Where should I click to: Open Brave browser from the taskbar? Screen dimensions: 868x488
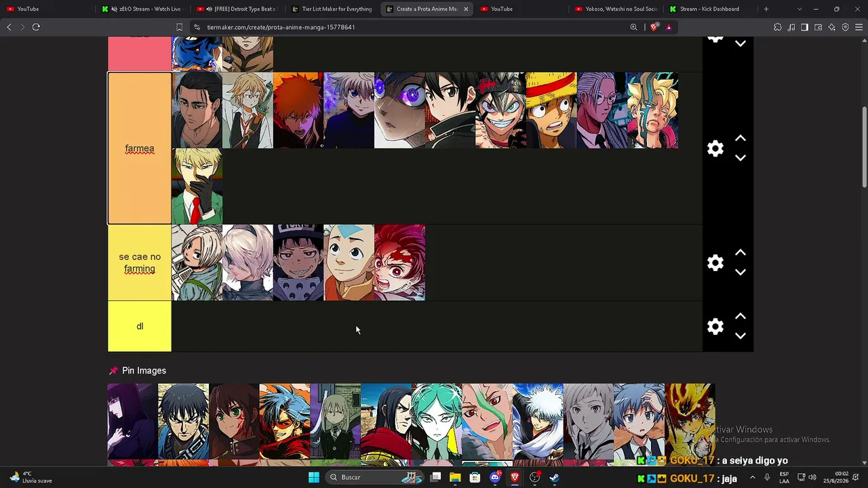point(515,477)
